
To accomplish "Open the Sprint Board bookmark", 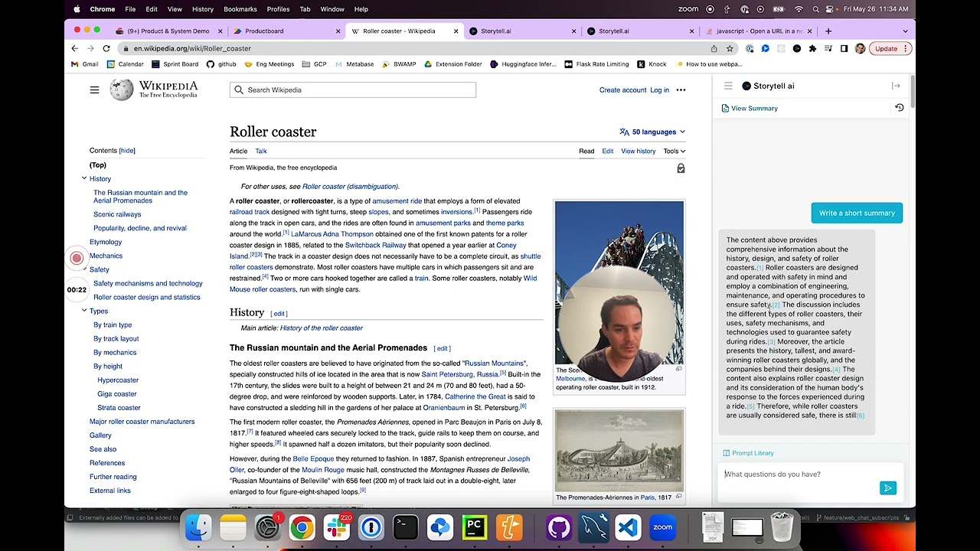I will tap(175, 64).
